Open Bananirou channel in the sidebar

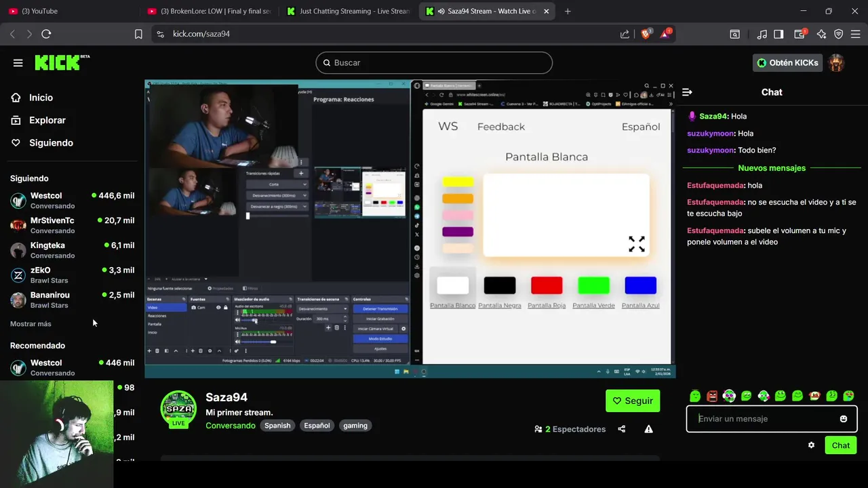[72, 300]
